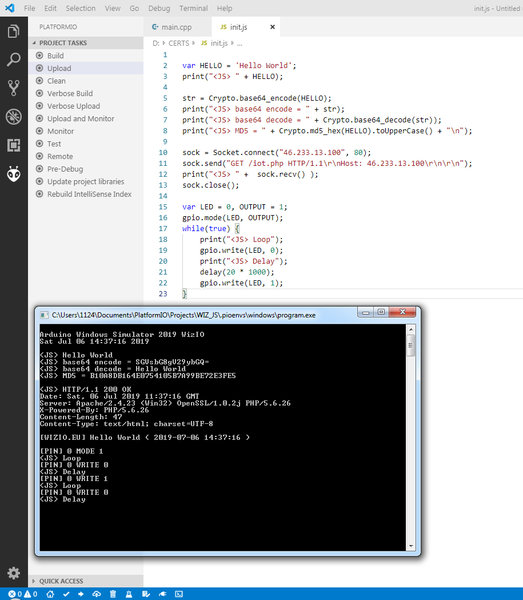
Task: Click the PLATFORMIO sidebar header
Action: 58,27
